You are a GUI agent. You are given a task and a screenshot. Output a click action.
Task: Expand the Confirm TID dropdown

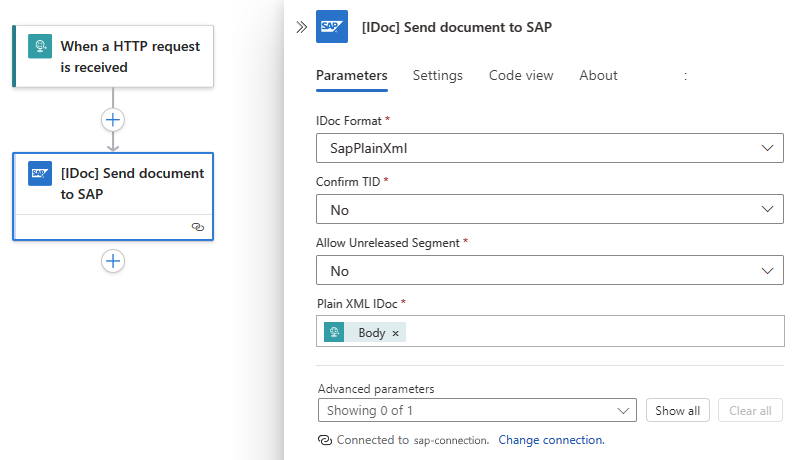click(x=549, y=210)
